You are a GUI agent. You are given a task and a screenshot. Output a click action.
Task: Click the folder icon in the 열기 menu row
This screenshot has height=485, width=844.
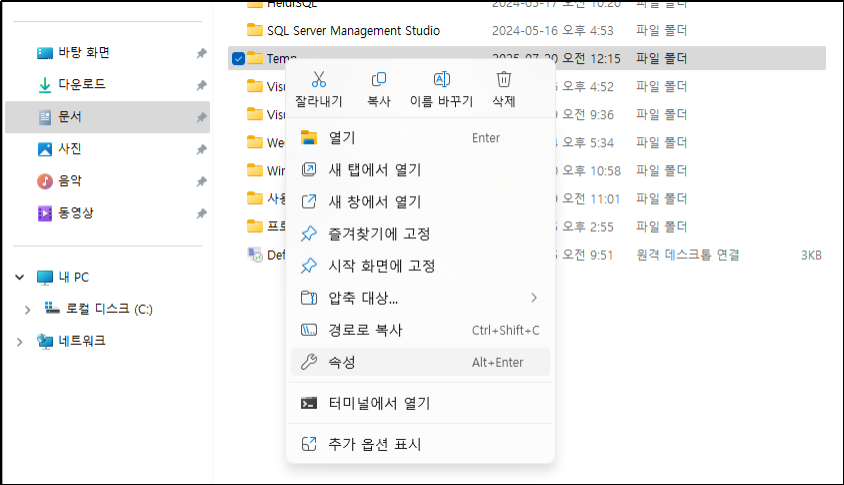click(x=309, y=138)
